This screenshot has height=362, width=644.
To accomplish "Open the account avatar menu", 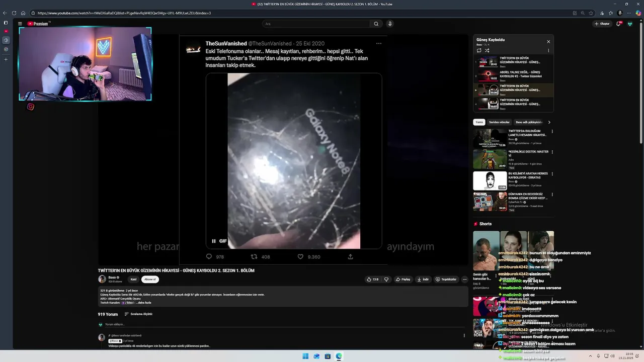I will coord(630,24).
